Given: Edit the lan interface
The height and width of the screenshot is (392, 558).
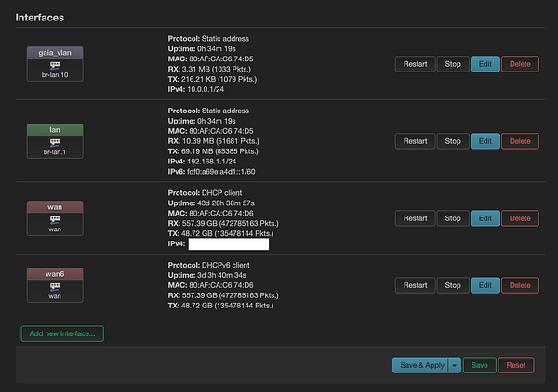Looking at the screenshot, I should pyautogui.click(x=485, y=141).
